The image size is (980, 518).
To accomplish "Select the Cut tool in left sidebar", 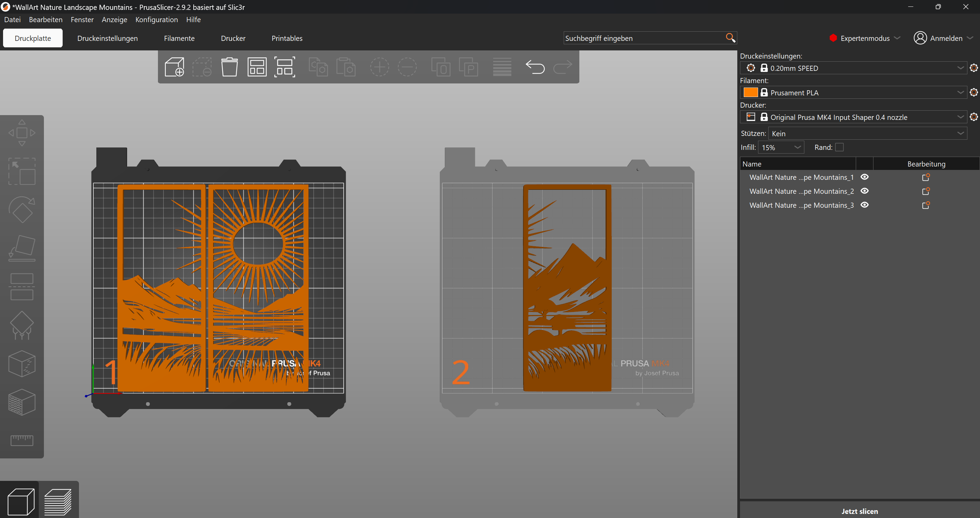I will click(x=22, y=287).
